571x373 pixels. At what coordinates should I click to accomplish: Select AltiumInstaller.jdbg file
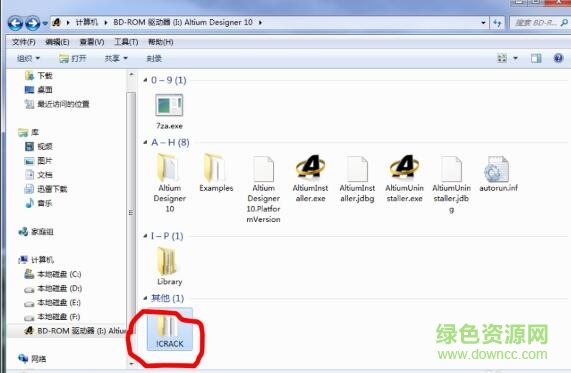click(x=357, y=178)
